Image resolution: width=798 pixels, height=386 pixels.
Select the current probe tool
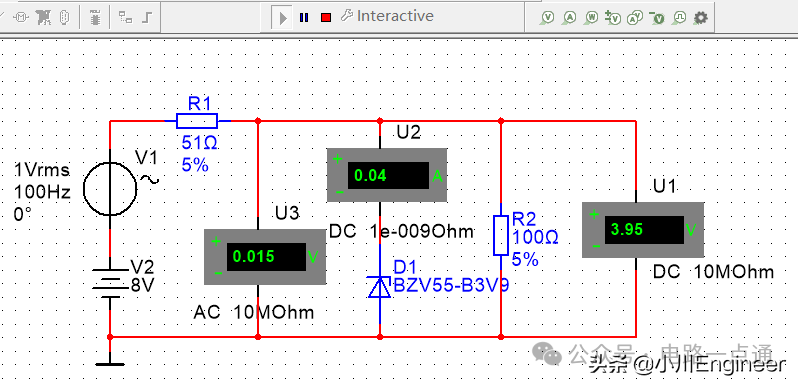(570, 18)
